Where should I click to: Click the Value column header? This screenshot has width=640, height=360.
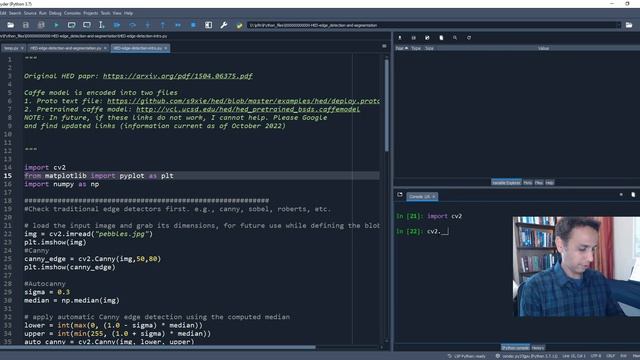[543, 48]
